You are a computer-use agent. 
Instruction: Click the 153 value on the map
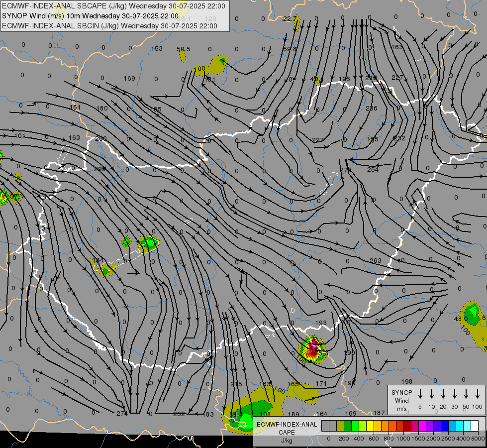click(x=157, y=48)
